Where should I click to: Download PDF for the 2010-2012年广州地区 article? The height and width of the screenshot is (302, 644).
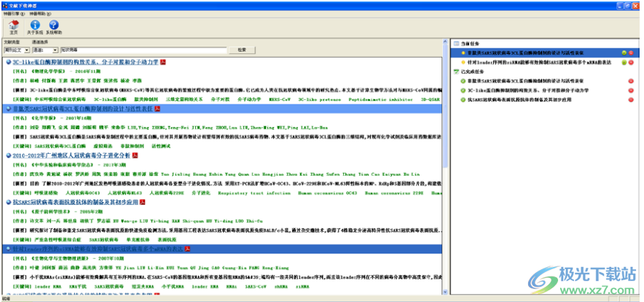[x=135, y=155]
